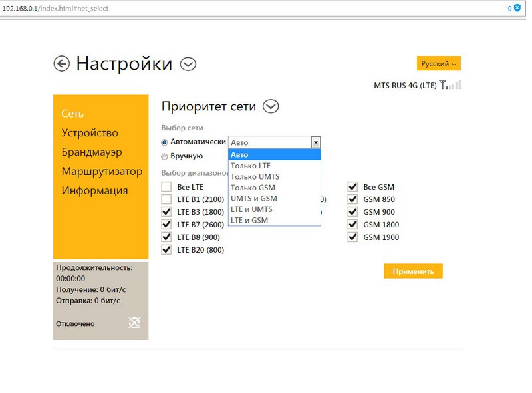
Task: Open the Устройство settings section
Action: [x=90, y=133]
